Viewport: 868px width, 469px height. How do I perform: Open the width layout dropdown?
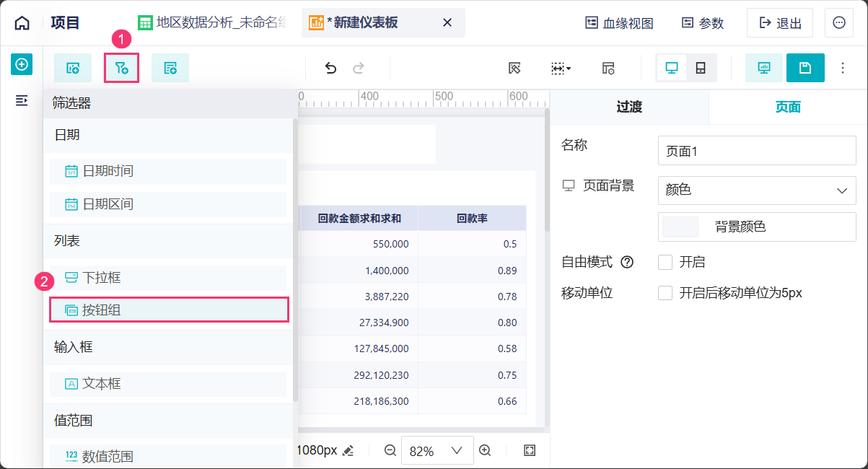click(x=561, y=68)
